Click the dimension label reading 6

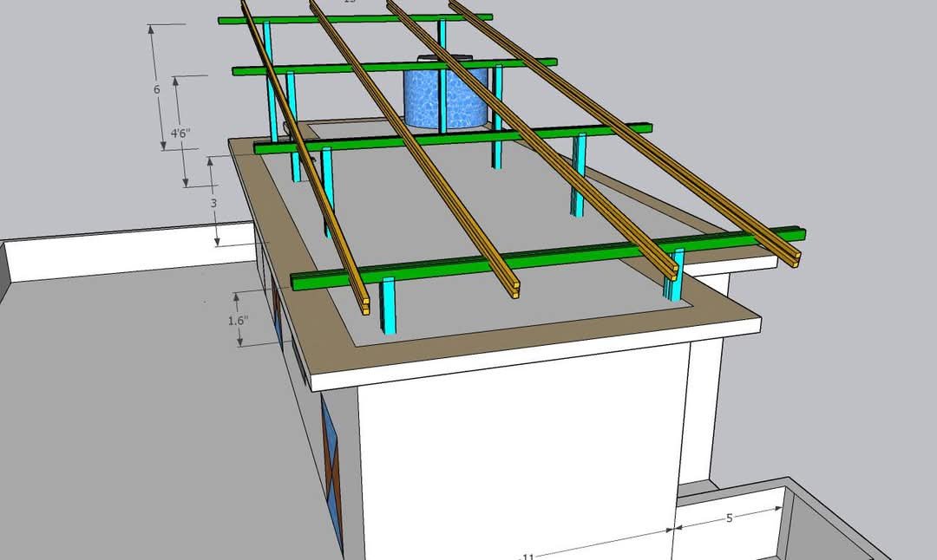tap(157, 89)
